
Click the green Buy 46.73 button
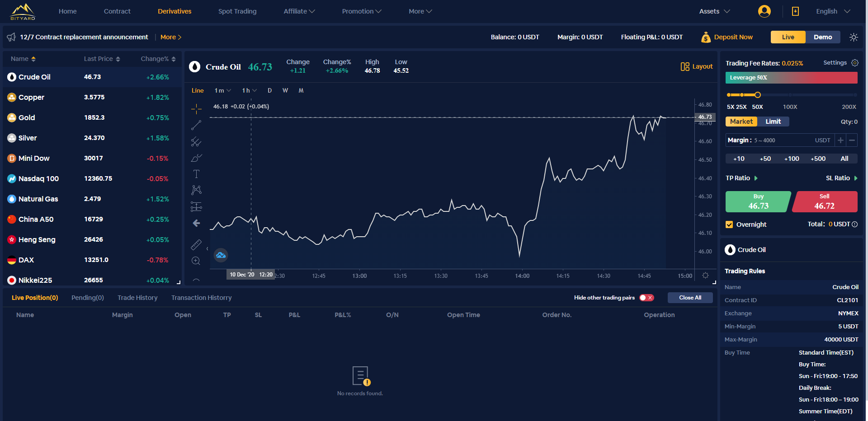click(x=758, y=201)
